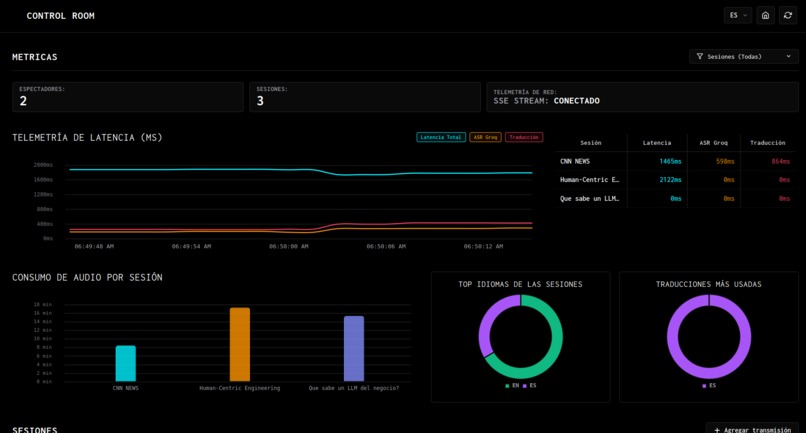The height and width of the screenshot is (433, 806).
Task: Select the CNN NEWS table row
Action: point(676,161)
